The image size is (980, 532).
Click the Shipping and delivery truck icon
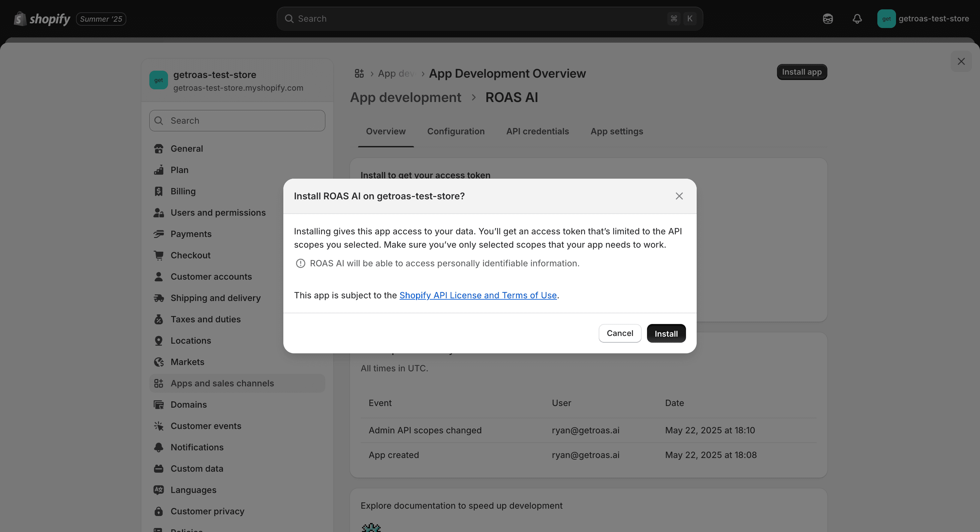point(159,298)
